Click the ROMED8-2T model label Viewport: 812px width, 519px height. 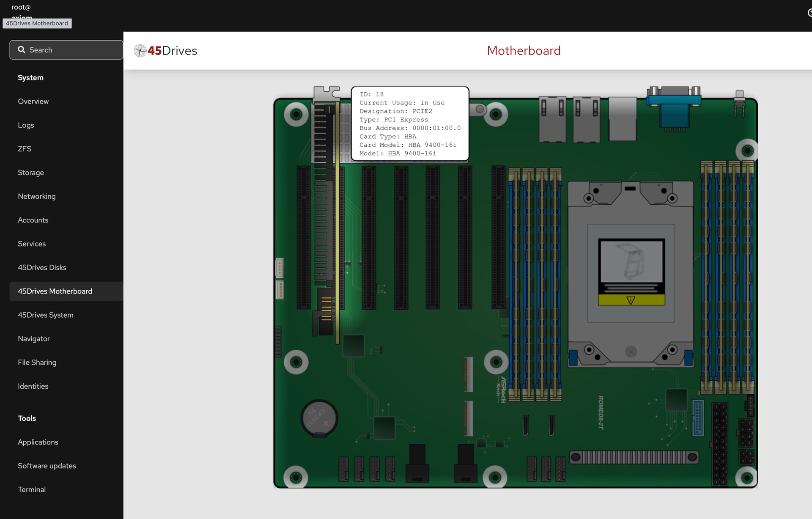(x=601, y=412)
